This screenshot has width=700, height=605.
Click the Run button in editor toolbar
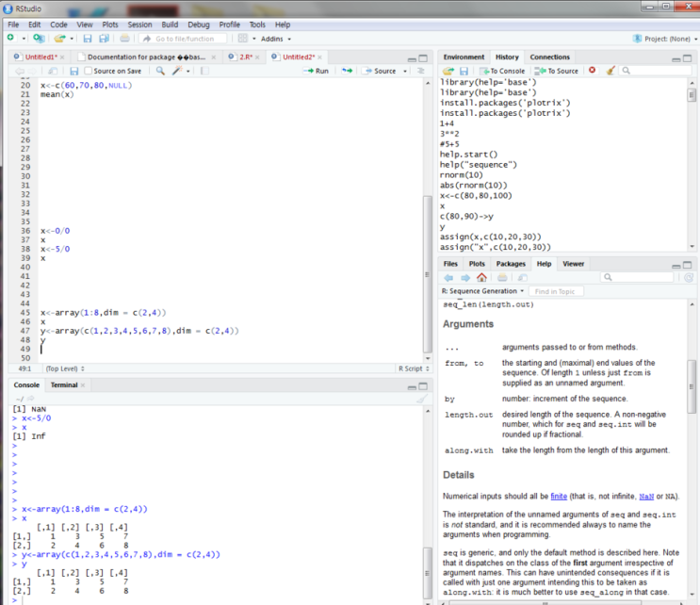pyautogui.click(x=316, y=71)
